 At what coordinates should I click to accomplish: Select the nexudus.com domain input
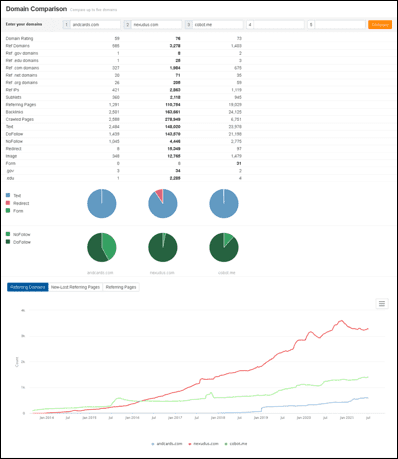coord(157,25)
